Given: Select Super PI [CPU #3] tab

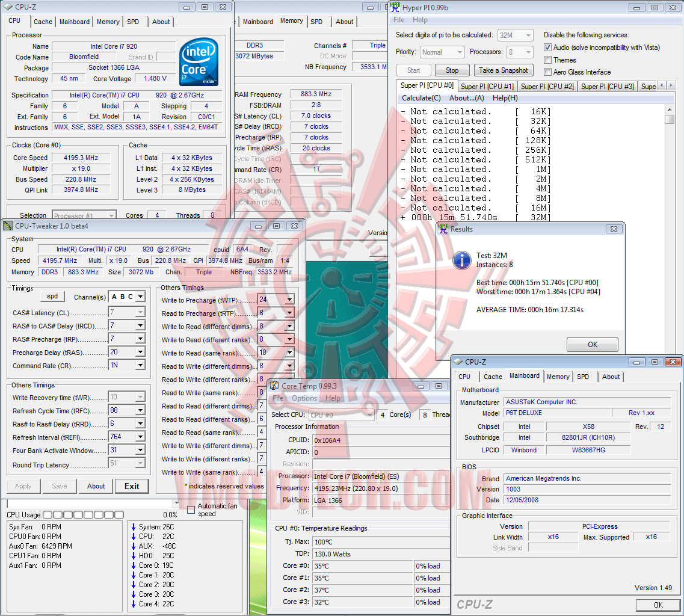Looking at the screenshot, I should point(607,87).
